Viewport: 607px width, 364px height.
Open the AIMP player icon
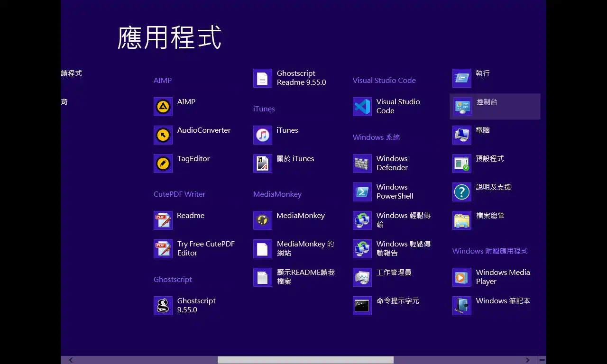[x=163, y=107]
